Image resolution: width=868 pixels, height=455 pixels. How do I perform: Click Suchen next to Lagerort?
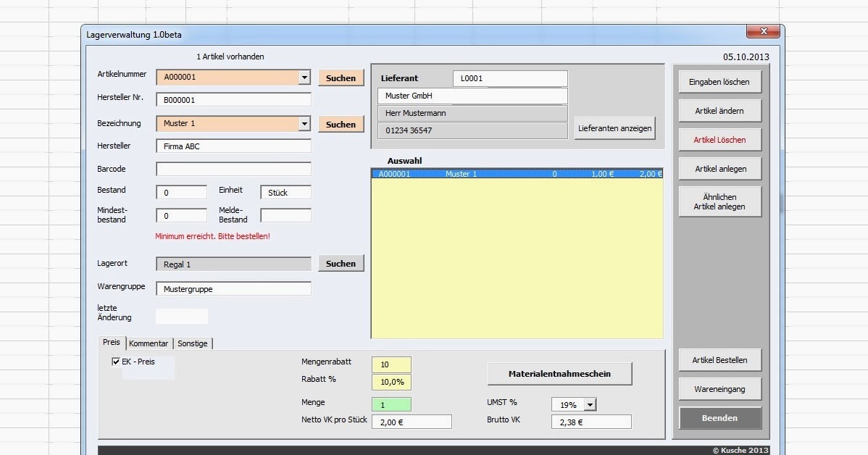click(341, 263)
